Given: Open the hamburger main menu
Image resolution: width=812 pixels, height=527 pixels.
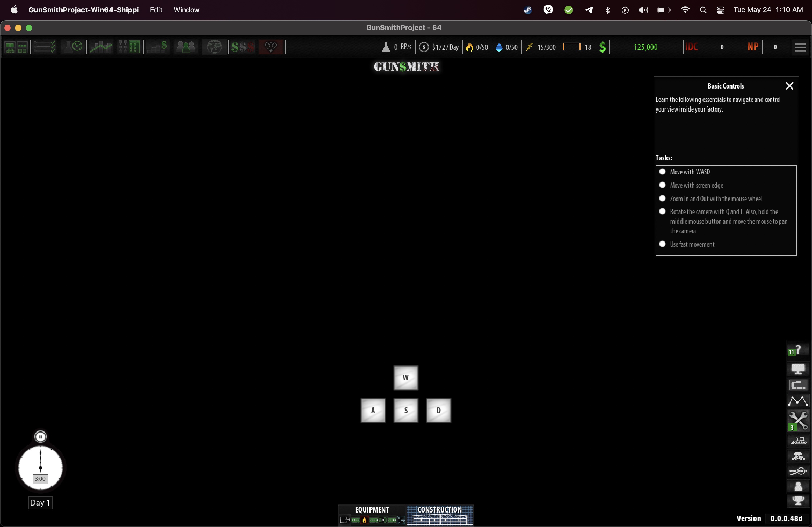Looking at the screenshot, I should coord(800,47).
